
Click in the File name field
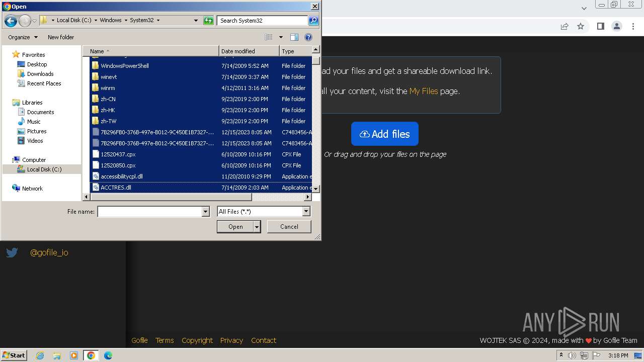click(149, 212)
